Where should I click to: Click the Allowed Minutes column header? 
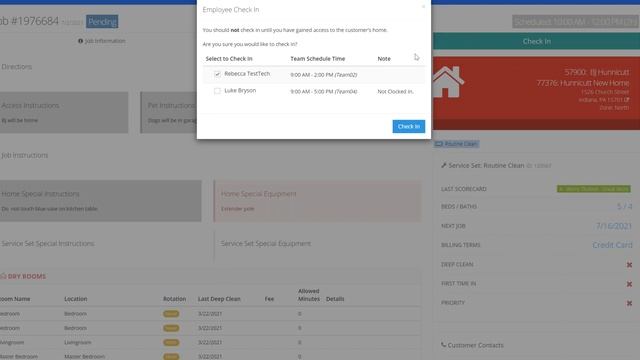[309, 295]
